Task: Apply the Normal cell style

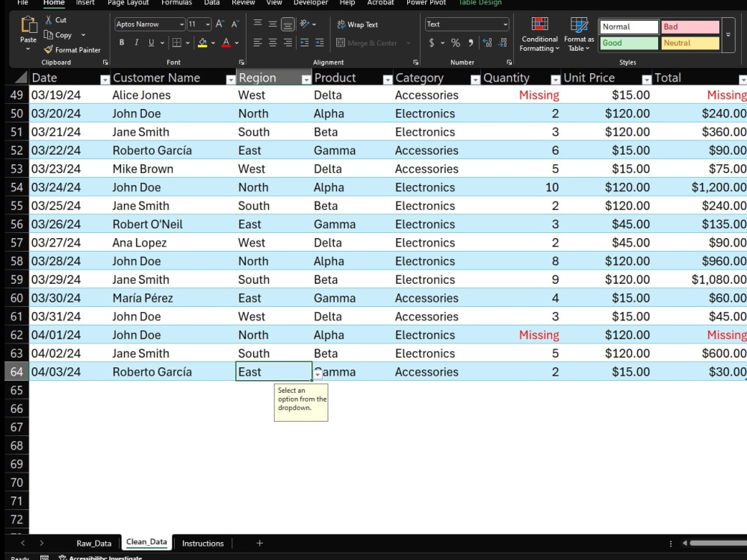Action: (629, 27)
